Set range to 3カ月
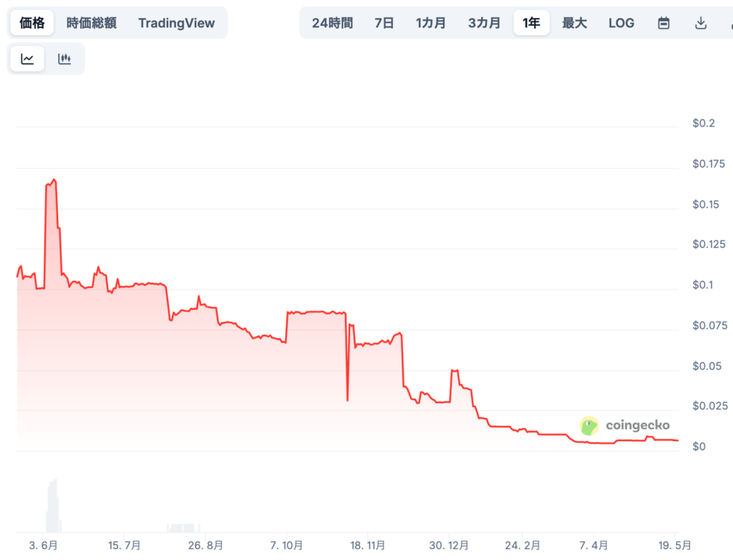Image resolution: width=733 pixels, height=560 pixels. [485, 23]
